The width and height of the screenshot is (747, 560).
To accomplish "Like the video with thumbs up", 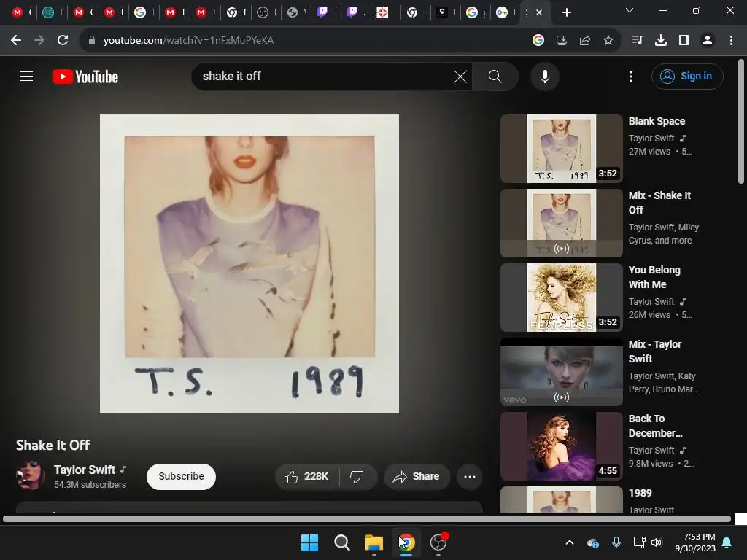I will tap(306, 477).
